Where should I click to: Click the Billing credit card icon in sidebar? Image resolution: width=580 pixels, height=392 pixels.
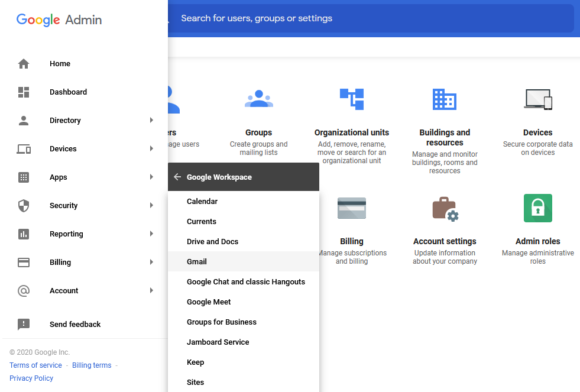point(24,263)
